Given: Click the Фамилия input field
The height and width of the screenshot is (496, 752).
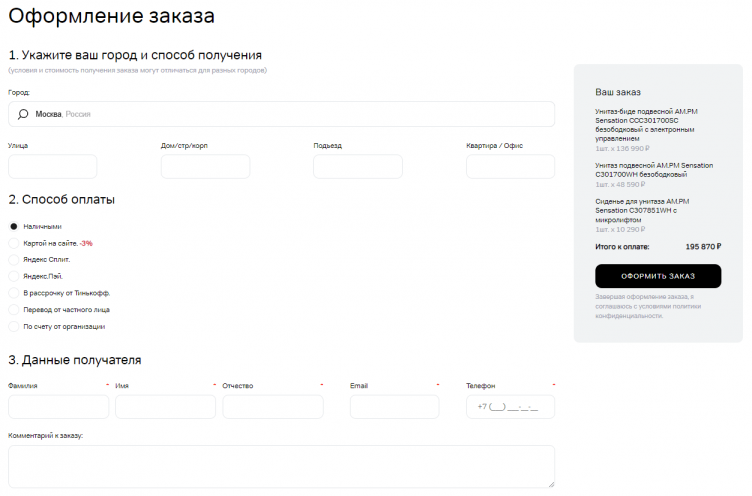Looking at the screenshot, I should (59, 407).
